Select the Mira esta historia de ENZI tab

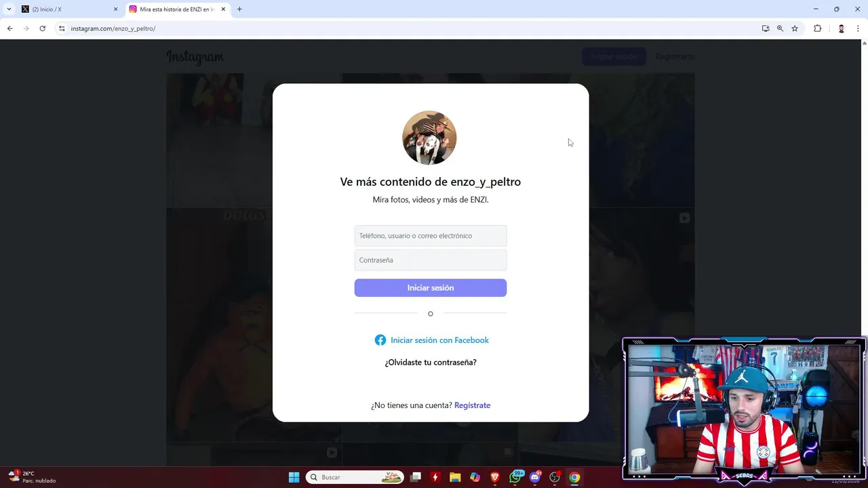[178, 9]
